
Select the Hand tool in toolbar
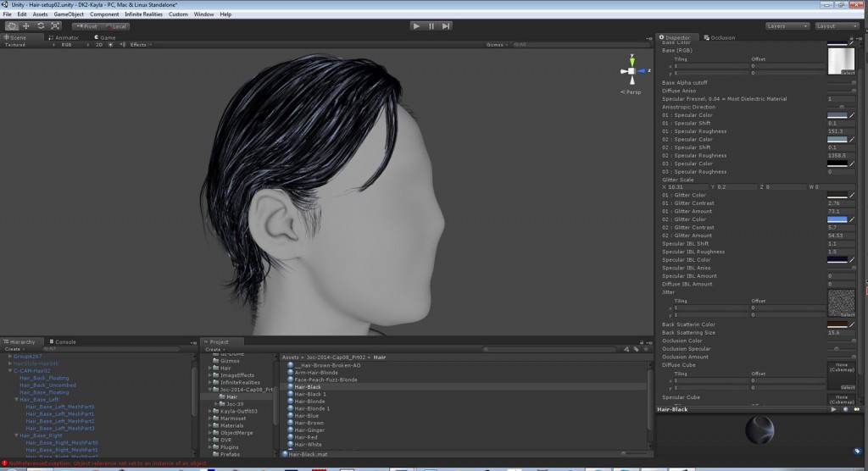[x=12, y=26]
